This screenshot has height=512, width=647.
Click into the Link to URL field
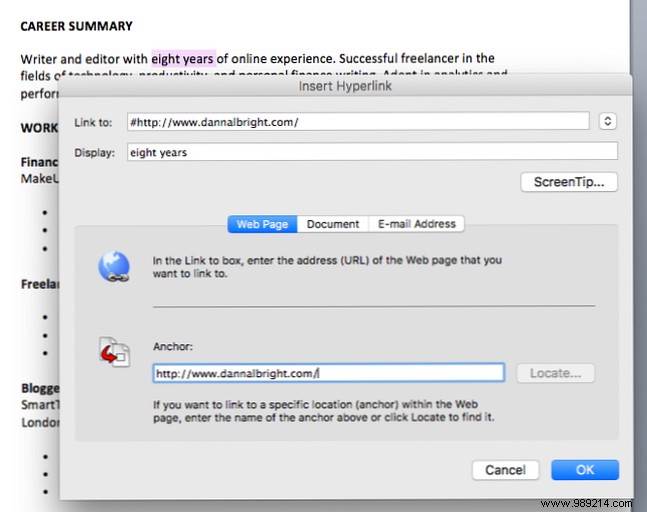click(x=357, y=122)
